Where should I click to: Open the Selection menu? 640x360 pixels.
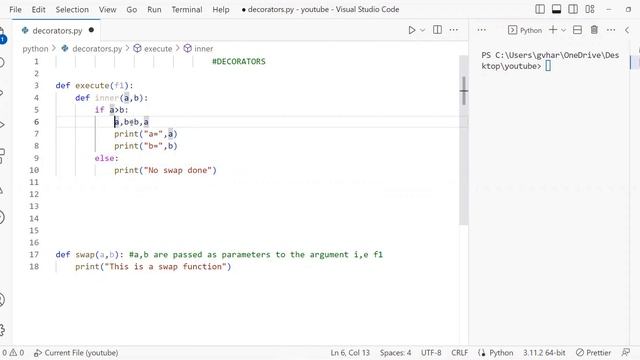pos(72,9)
